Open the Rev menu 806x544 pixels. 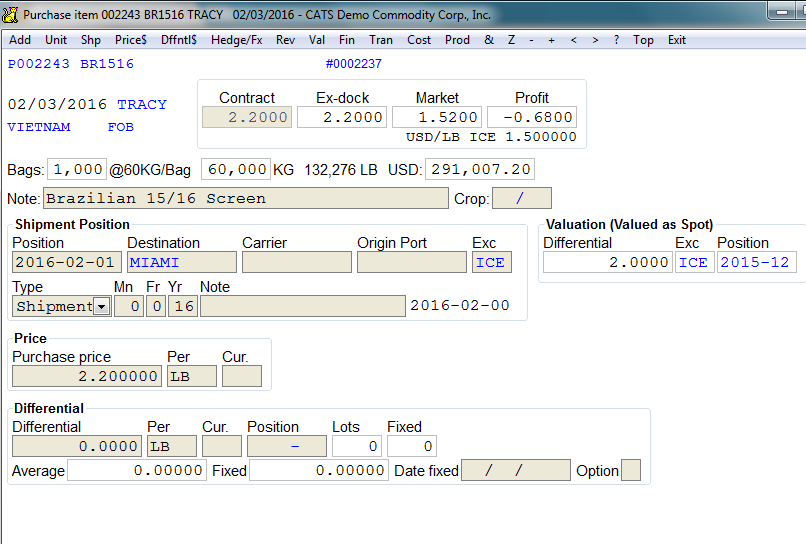coord(285,40)
